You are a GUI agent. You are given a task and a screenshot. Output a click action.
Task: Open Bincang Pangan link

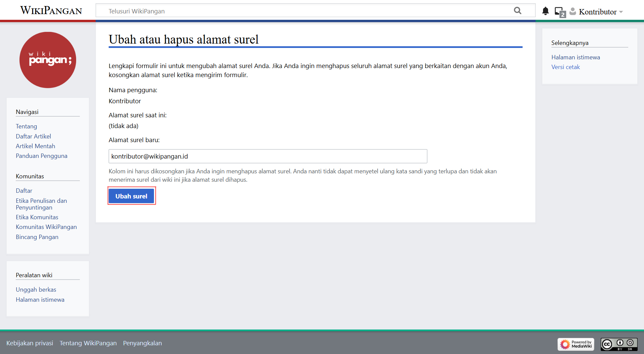37,237
